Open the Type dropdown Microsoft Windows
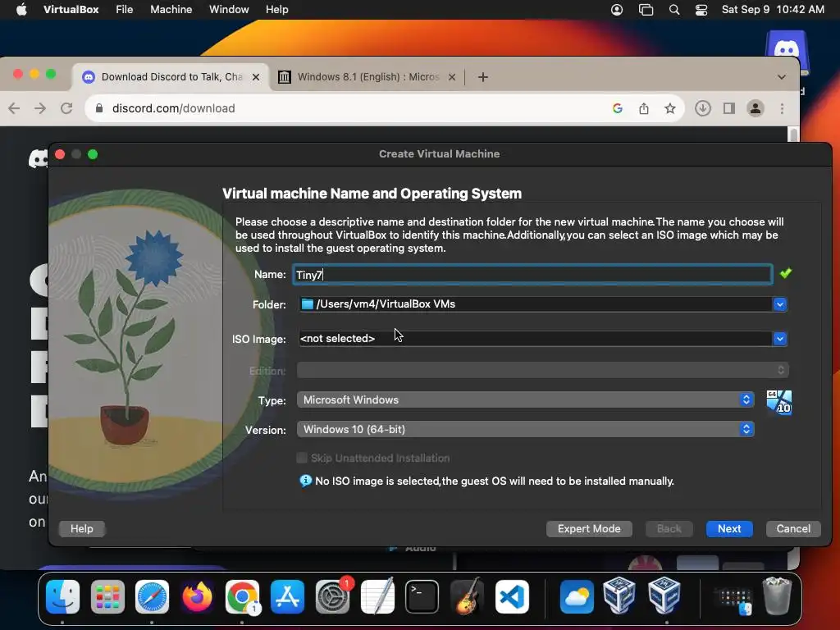The width and height of the screenshot is (840, 630). pyautogui.click(x=526, y=399)
